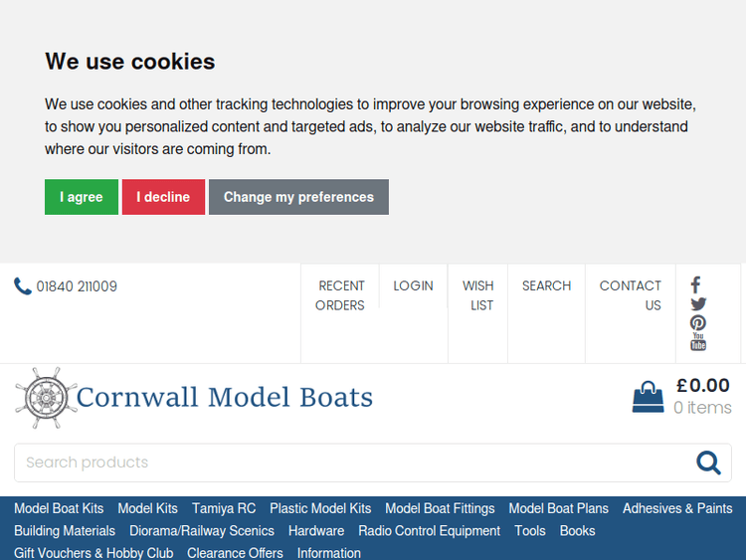The image size is (746, 560).
Task: Open the Twitter bird icon
Action: [698, 304]
